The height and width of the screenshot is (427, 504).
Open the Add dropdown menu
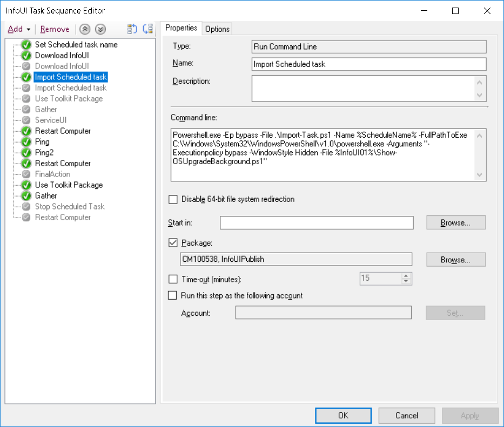(x=19, y=29)
